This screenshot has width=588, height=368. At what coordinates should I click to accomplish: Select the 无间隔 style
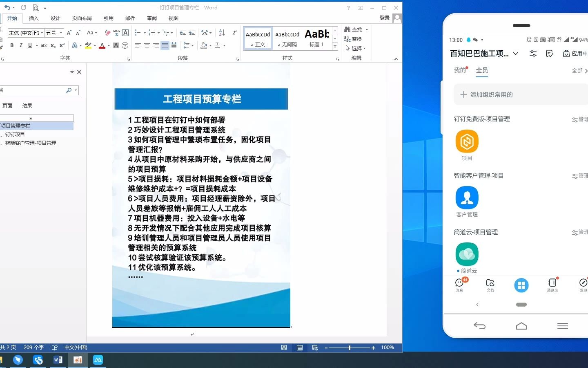click(x=287, y=38)
